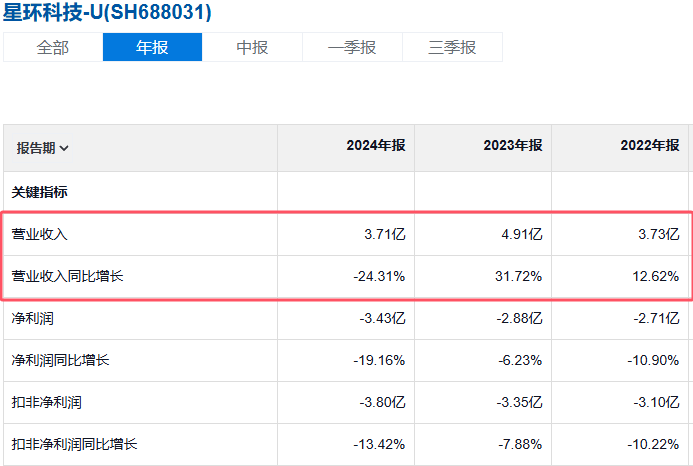Screen dimensions: 693x466
Task: Select the 12.62% growth value
Action: tap(655, 276)
